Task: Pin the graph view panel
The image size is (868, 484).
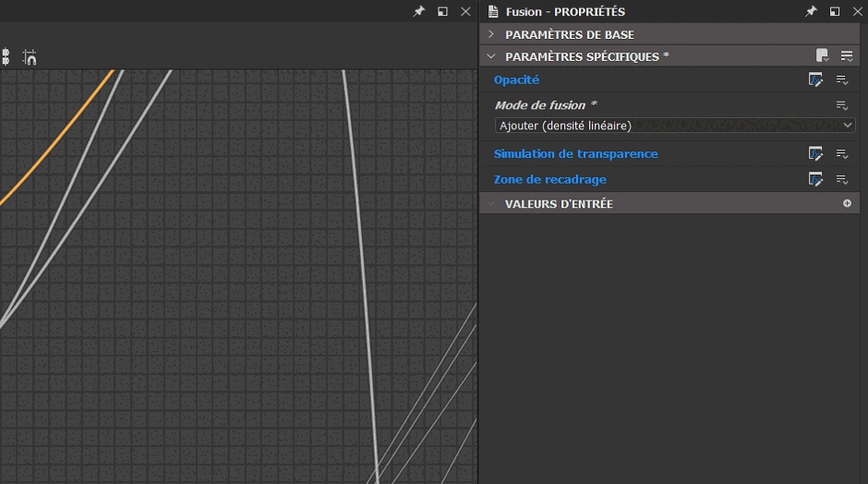Action: 418,12
